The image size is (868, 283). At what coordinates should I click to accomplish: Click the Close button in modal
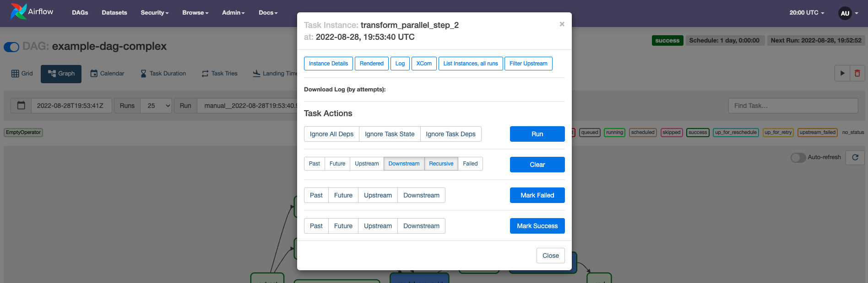pos(551,256)
